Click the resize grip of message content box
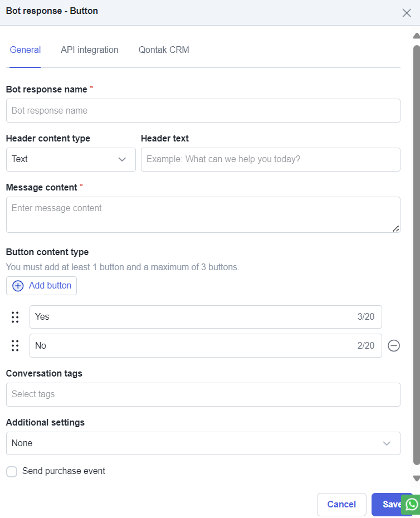 pos(395,228)
